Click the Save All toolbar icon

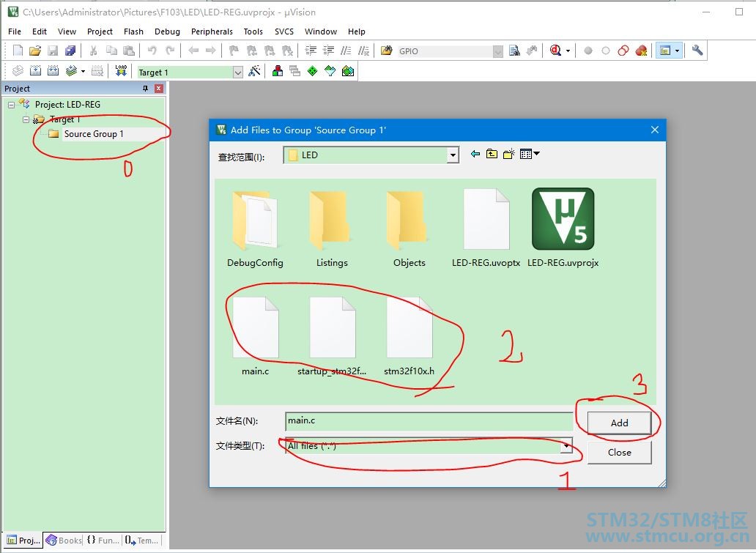click(70, 50)
